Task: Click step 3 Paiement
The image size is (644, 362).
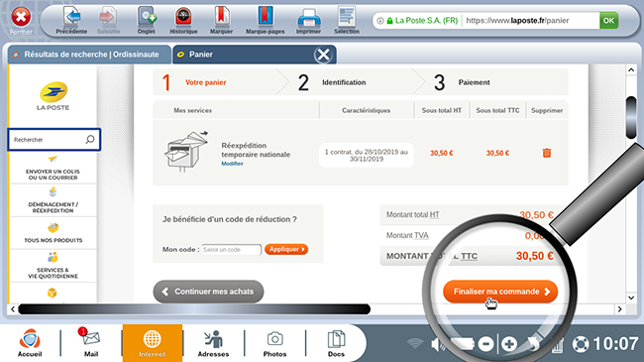Action: (462, 82)
